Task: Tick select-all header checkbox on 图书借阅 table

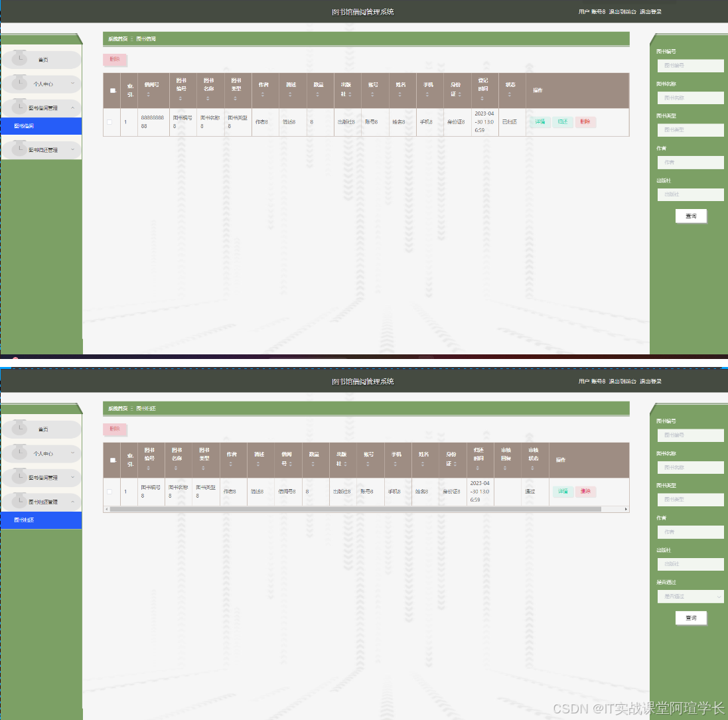Action: (113, 90)
